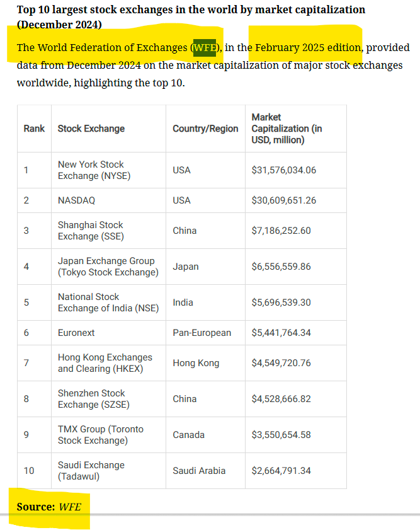Select Japan Exchange Group cell

108,267
